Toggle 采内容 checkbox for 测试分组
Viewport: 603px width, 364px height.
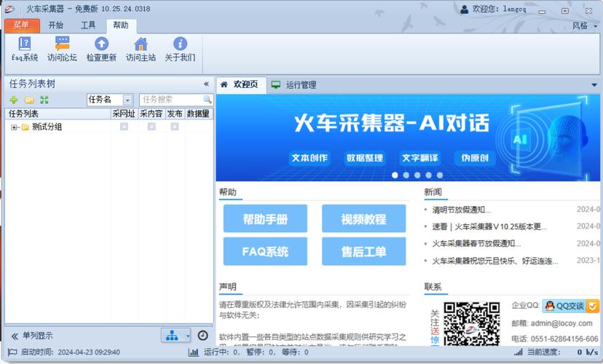tap(151, 127)
